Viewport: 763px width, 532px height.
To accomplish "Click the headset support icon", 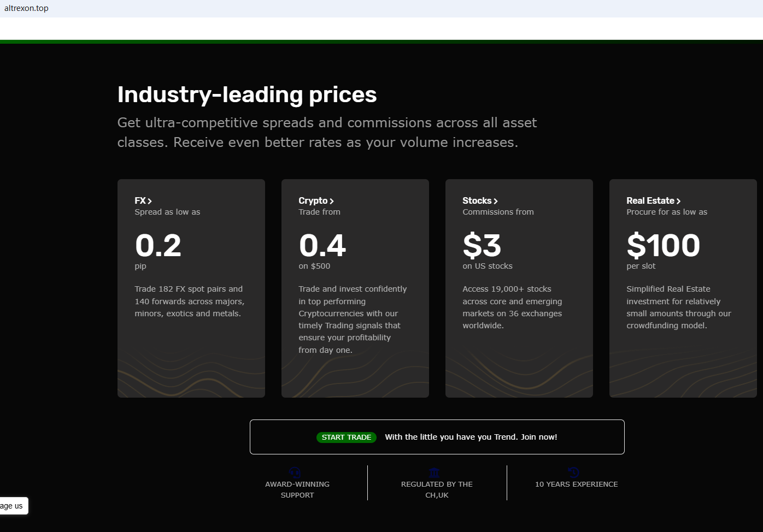I will pos(295,472).
